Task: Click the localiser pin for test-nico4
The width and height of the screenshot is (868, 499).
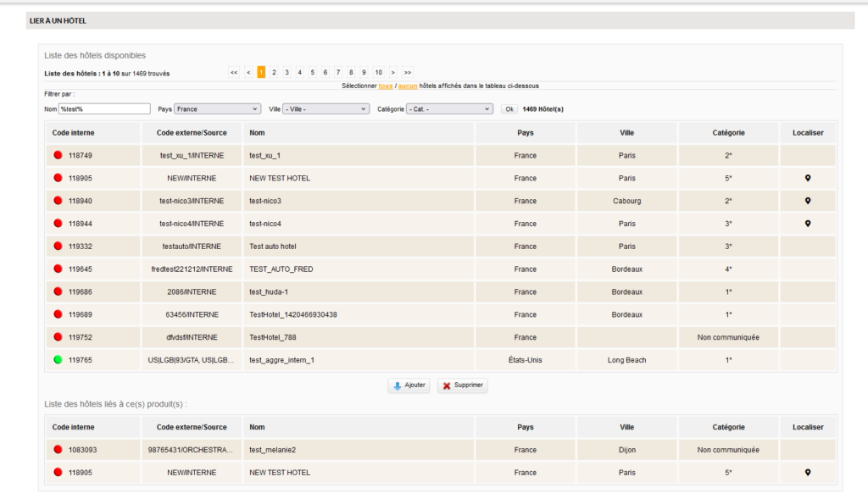Action: [x=807, y=224]
